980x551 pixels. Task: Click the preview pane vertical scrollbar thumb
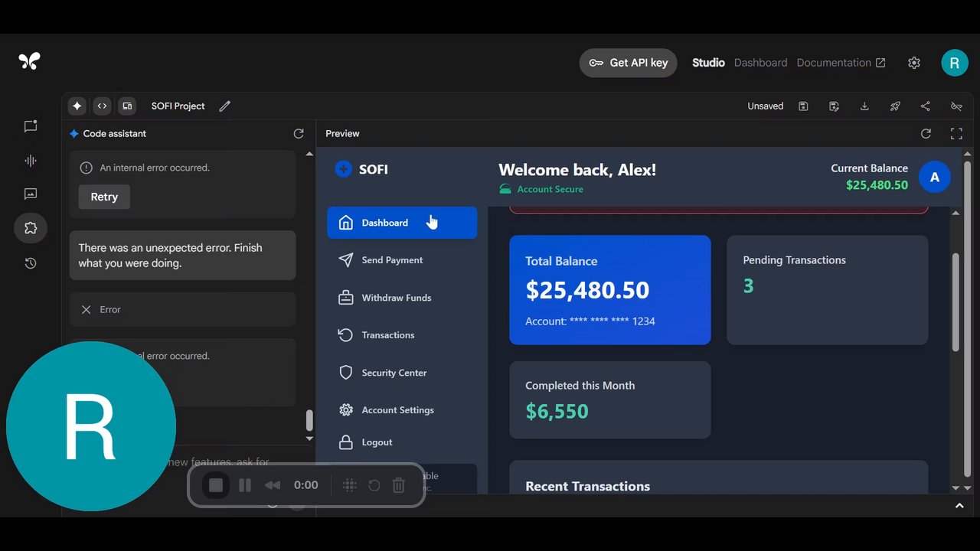955,302
